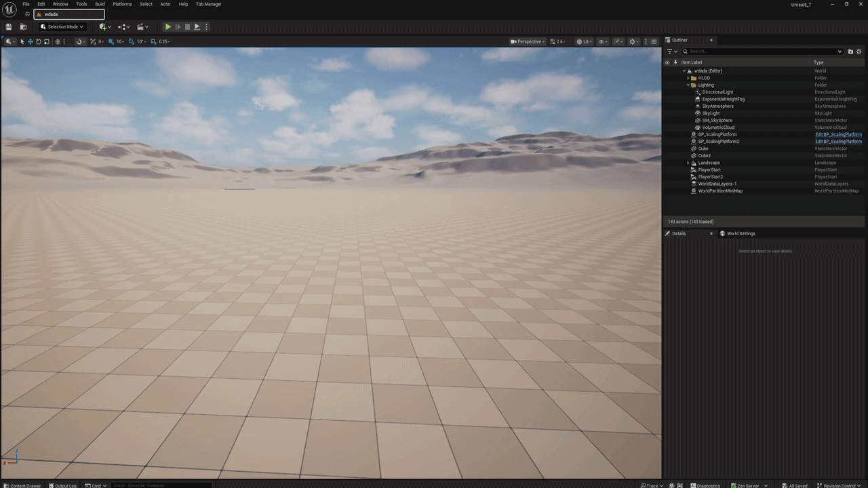Click the green Play button
868x488 pixels.
168,27
